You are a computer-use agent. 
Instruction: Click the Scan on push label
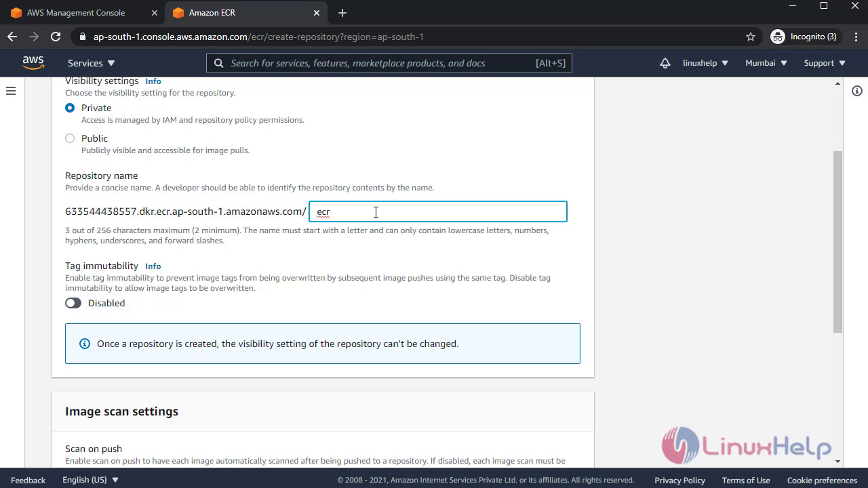tap(94, 449)
